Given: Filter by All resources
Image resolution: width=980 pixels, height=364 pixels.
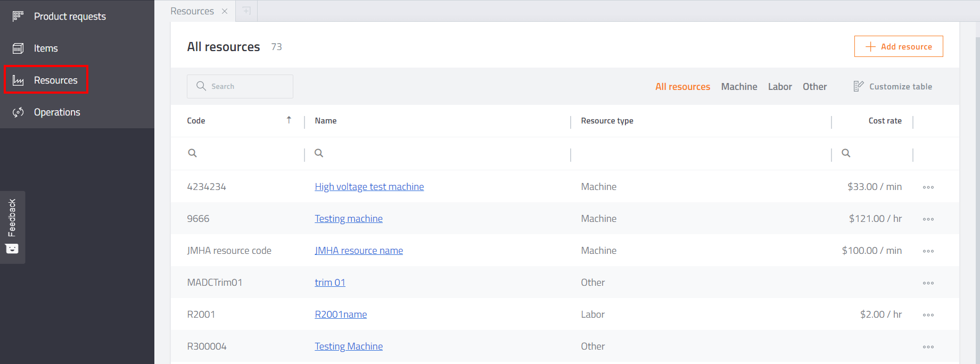Looking at the screenshot, I should (682, 87).
